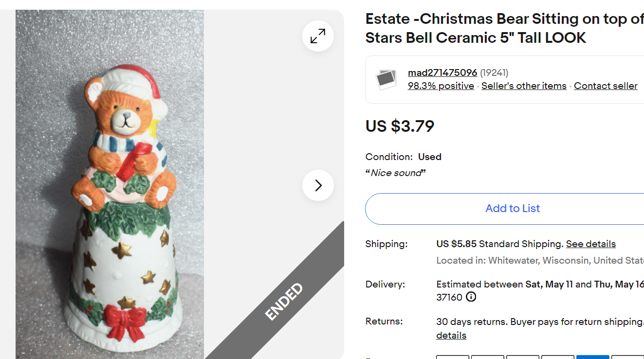The height and width of the screenshot is (359, 644).
Task: Open the returns details link
Action: click(x=451, y=335)
